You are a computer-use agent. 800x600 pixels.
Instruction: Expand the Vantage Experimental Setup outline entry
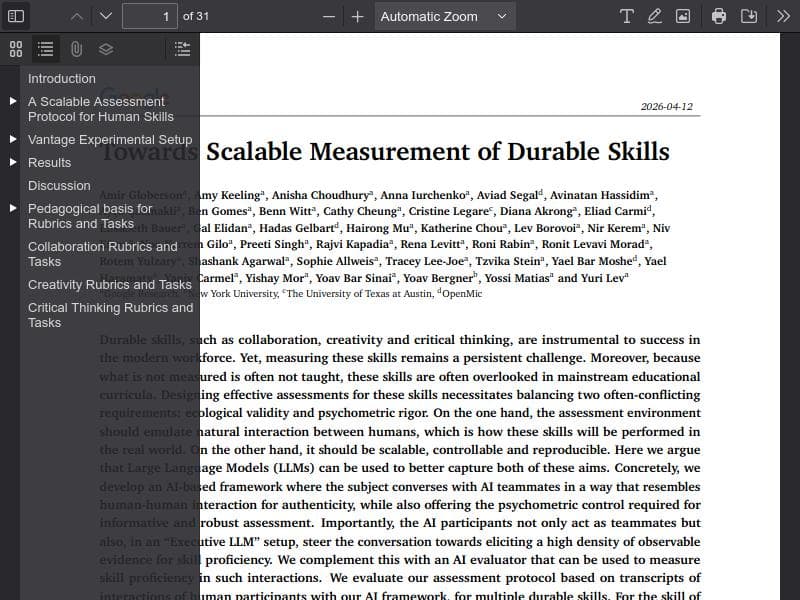coord(13,139)
